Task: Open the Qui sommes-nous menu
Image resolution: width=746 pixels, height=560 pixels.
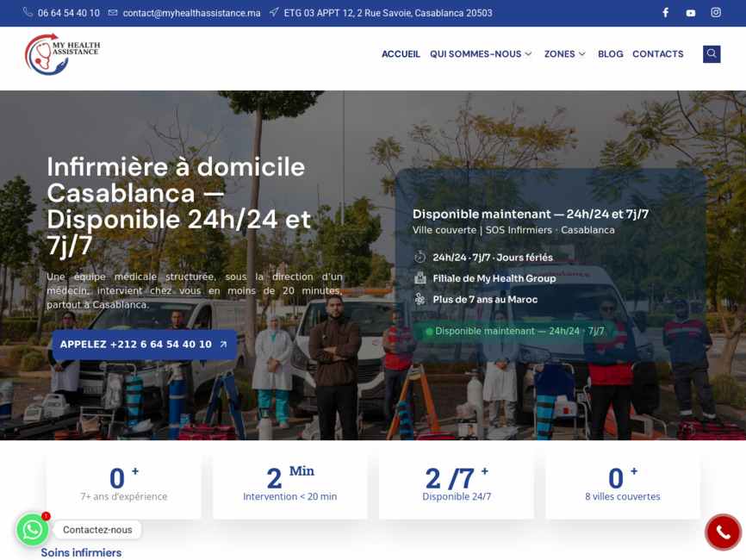Action: pos(476,54)
